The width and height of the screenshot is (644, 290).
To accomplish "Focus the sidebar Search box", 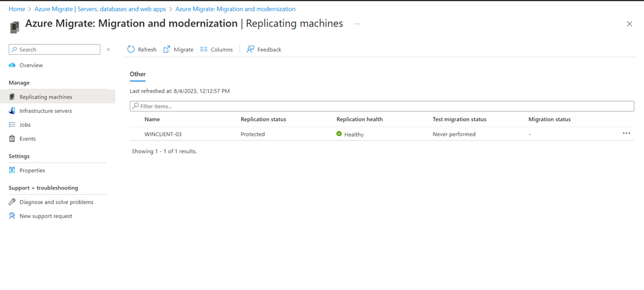I will click(54, 50).
